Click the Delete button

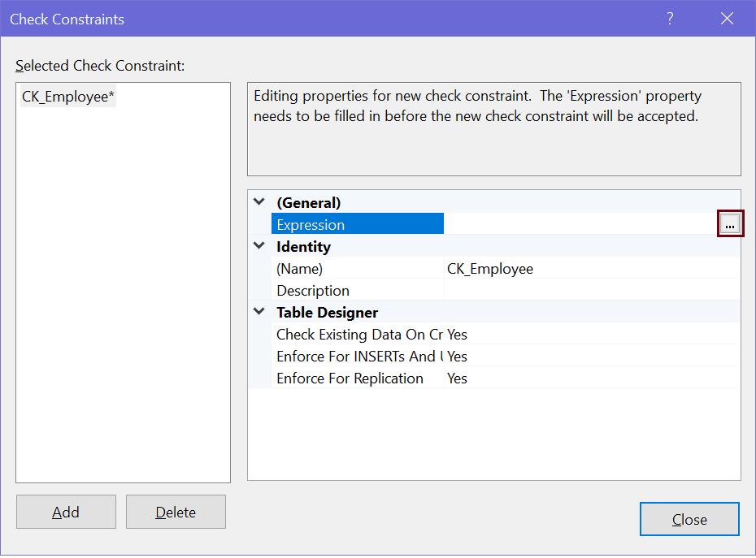coord(176,512)
